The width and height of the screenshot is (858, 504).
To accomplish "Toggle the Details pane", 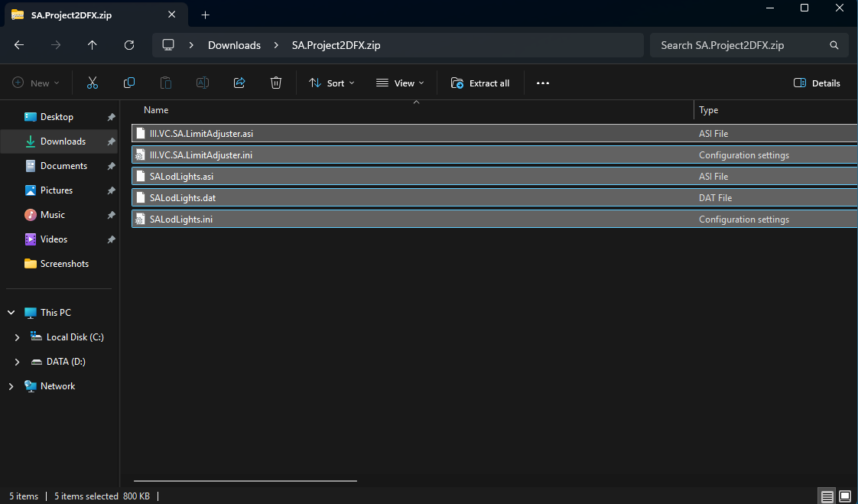I will click(x=817, y=83).
